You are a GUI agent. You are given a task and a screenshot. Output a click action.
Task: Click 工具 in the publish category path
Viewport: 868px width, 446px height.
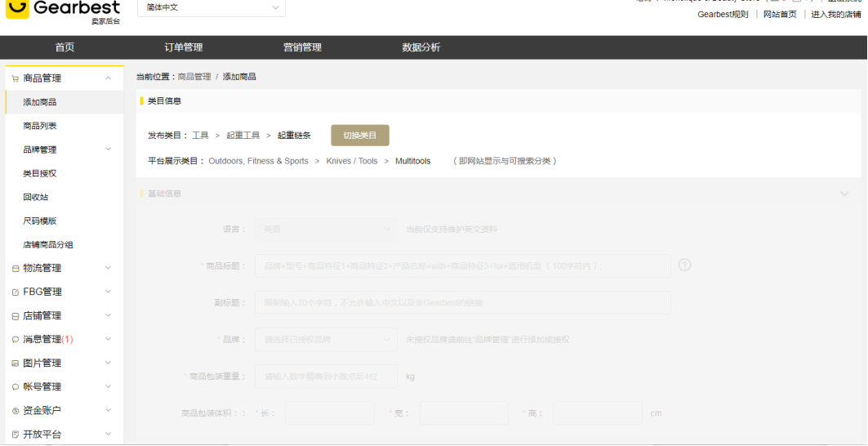(x=200, y=135)
